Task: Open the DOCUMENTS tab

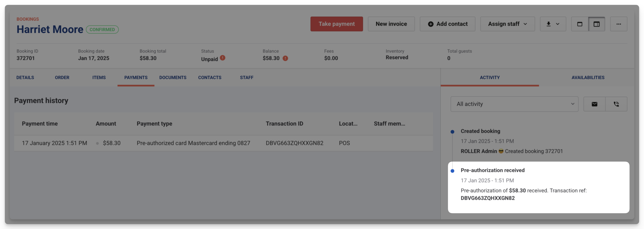Action: coord(173,77)
